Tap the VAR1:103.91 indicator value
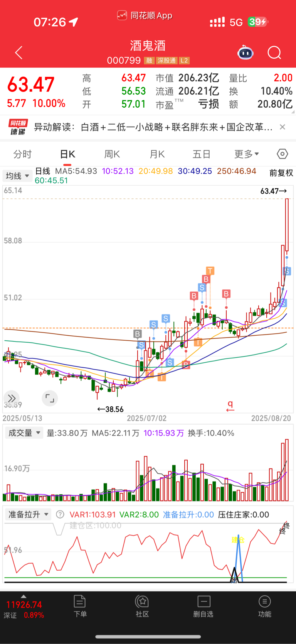 (92, 514)
